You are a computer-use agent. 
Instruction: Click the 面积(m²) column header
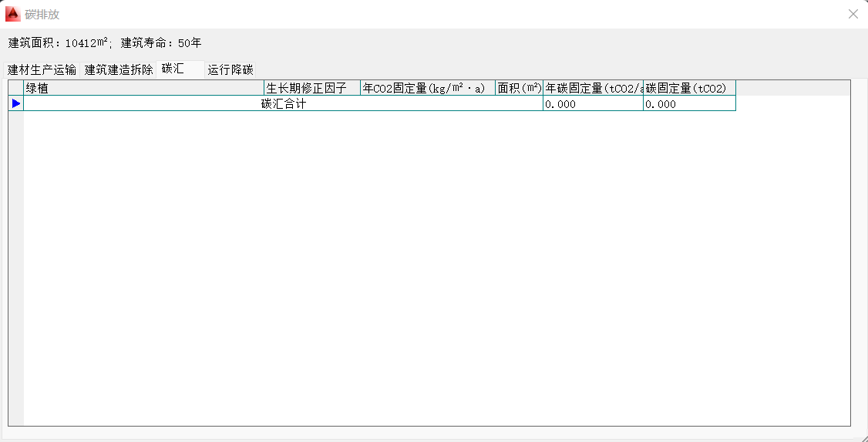[x=519, y=88]
